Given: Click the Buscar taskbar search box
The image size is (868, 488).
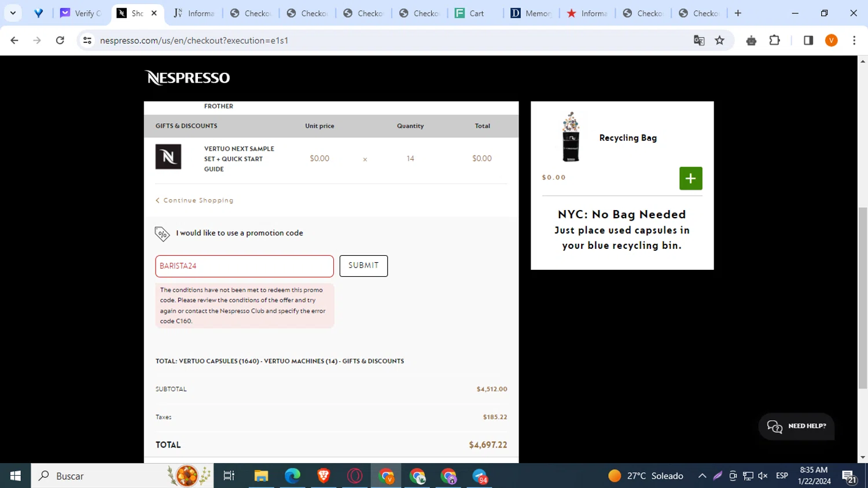Looking at the screenshot, I should pos(122,476).
